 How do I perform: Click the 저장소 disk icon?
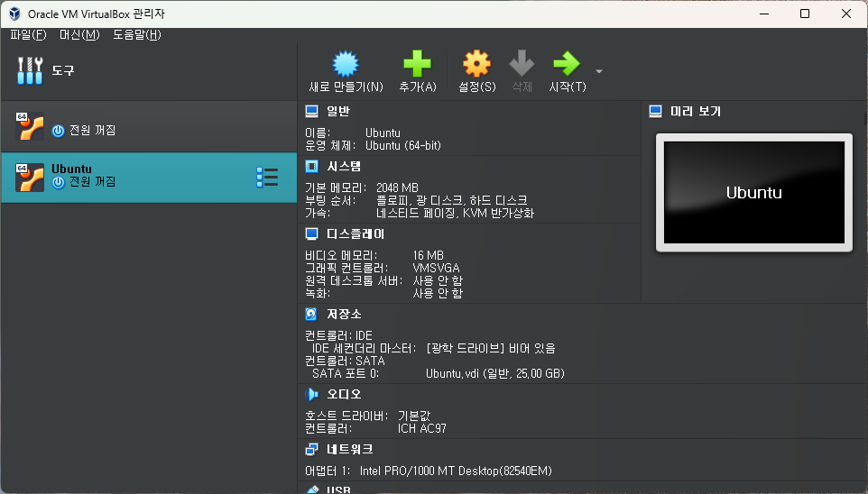pyautogui.click(x=311, y=315)
